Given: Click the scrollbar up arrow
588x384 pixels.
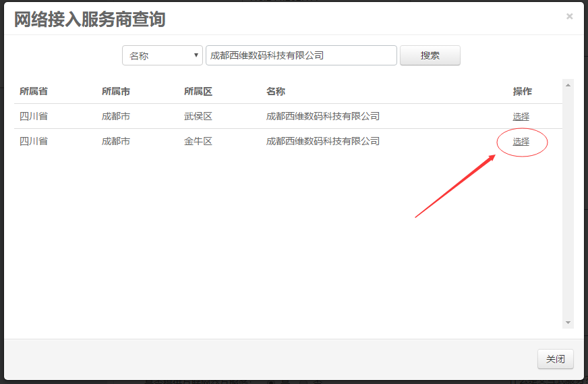Looking at the screenshot, I should click(568, 85).
